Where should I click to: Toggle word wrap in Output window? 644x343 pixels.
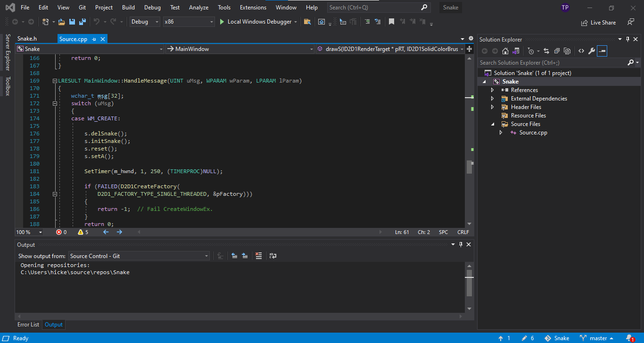pyautogui.click(x=272, y=256)
